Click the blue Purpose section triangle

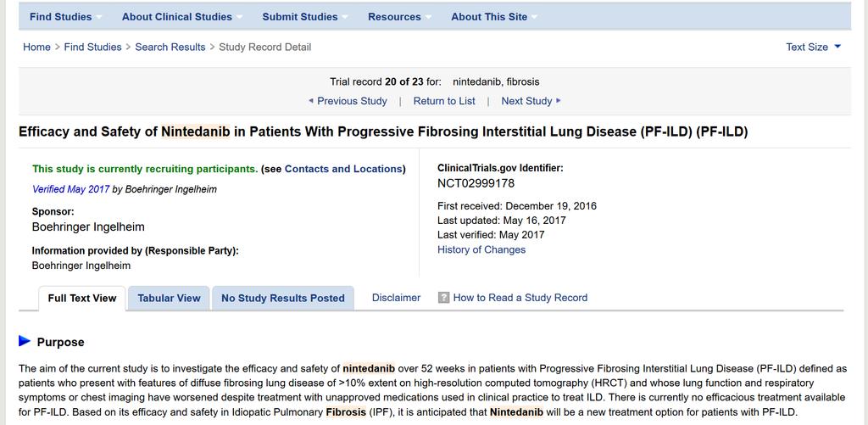point(25,341)
